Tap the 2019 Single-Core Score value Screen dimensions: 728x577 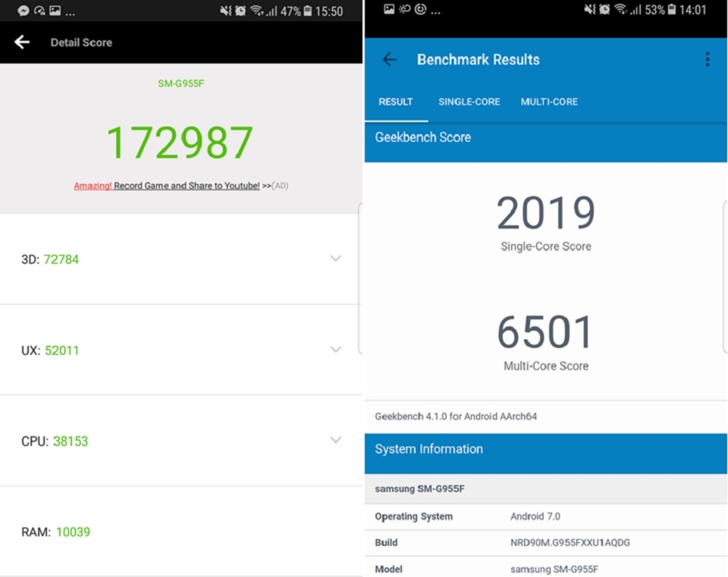tap(545, 213)
